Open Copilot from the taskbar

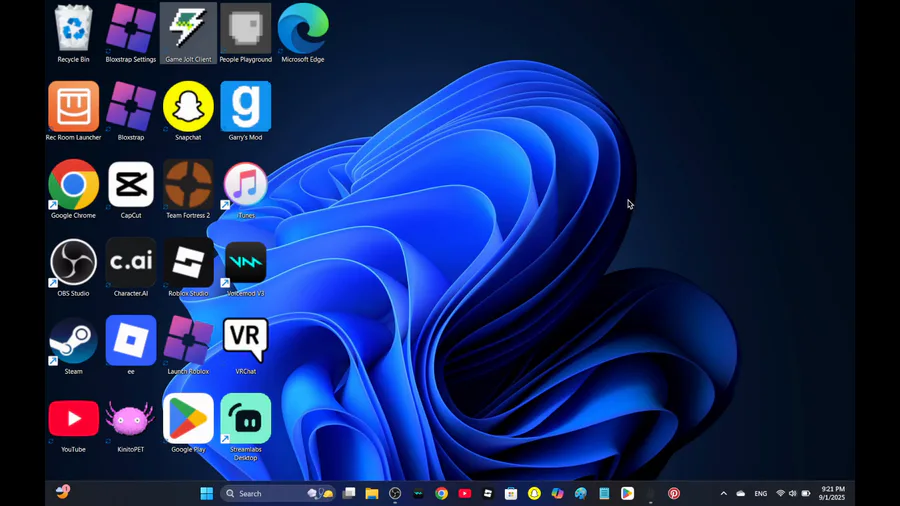click(557, 493)
